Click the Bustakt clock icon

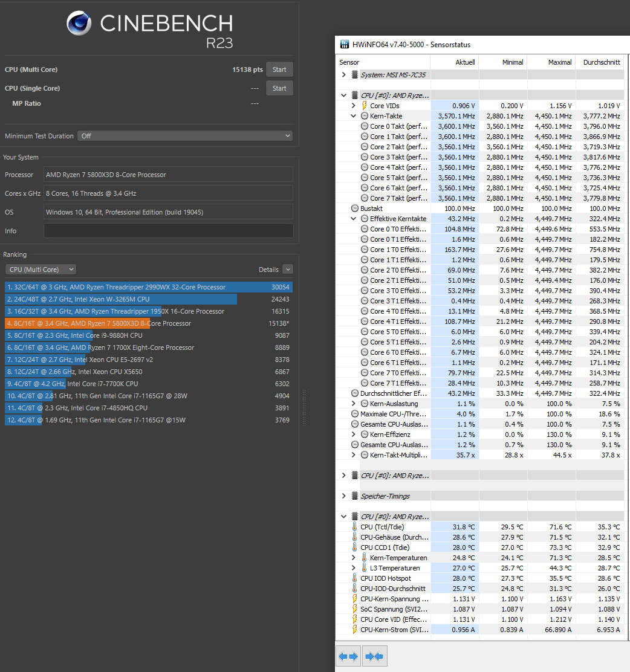coord(355,208)
